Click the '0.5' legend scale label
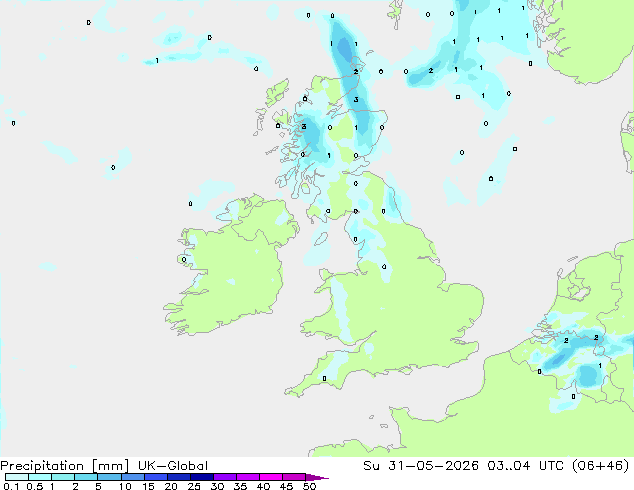Viewport: 634px width, 490px height. (x=35, y=486)
